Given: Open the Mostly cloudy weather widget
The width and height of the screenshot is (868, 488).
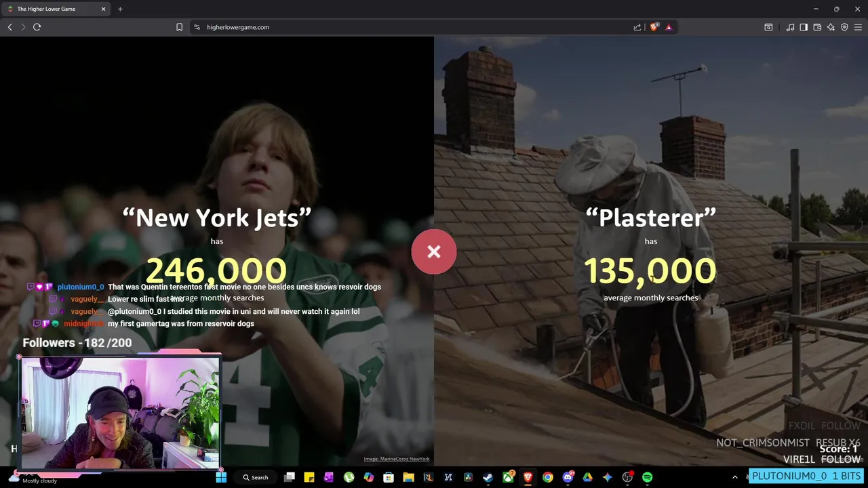Looking at the screenshot, I should [x=34, y=477].
